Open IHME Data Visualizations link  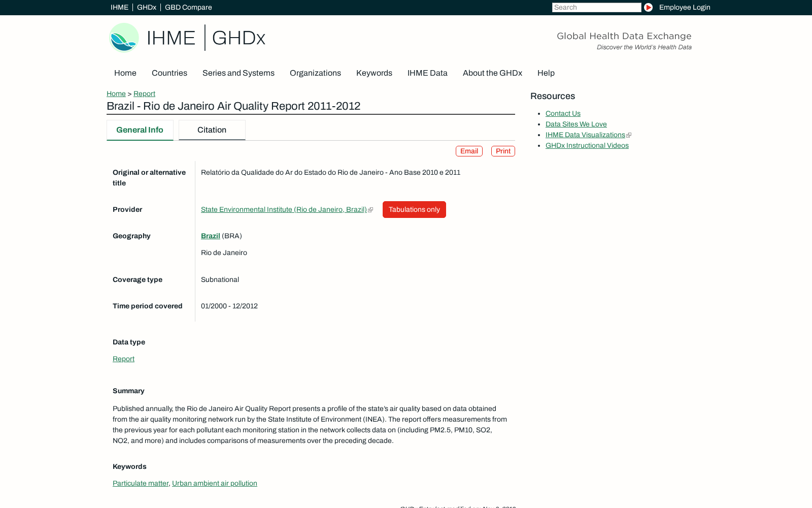[585, 135]
